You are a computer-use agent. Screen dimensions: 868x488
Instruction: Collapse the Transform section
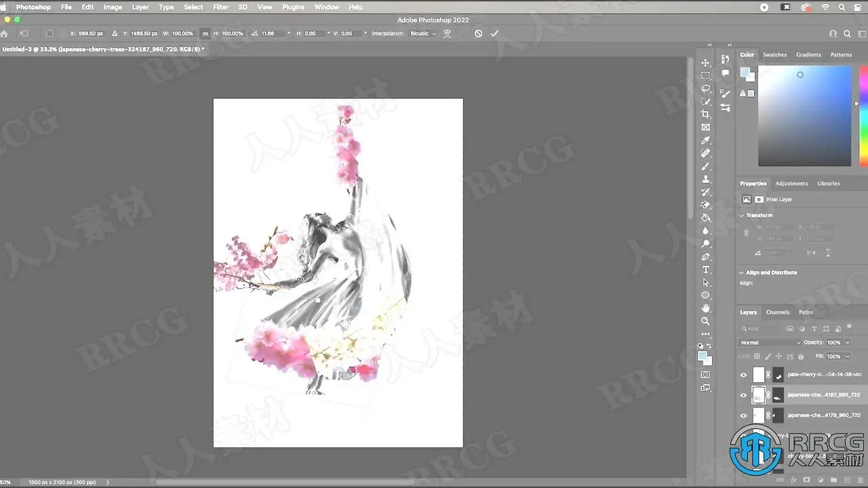point(742,216)
